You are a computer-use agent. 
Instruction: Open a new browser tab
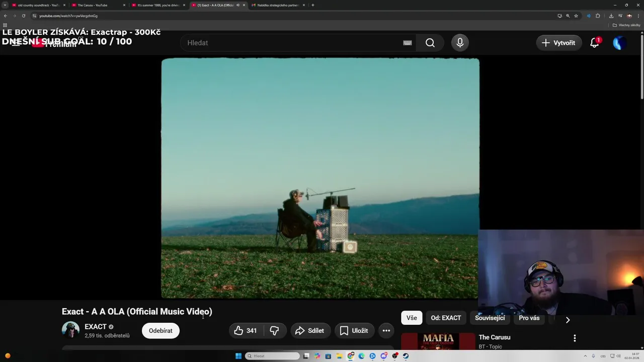pos(313,5)
